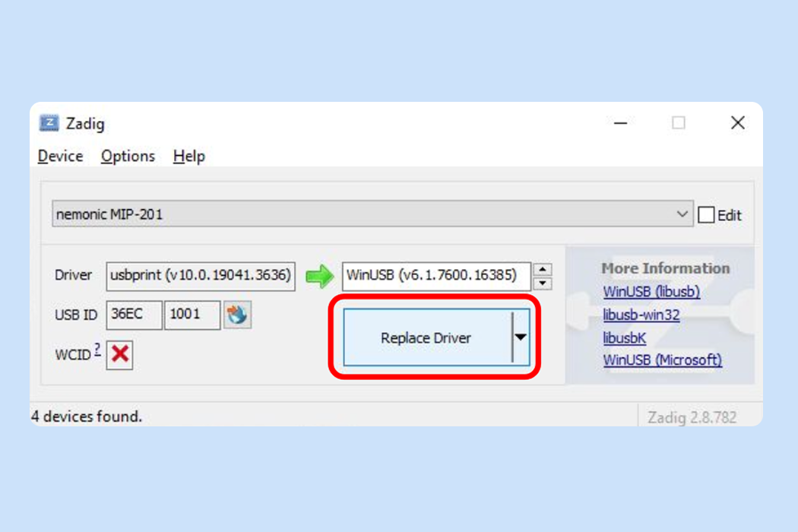Click the current driver usbprint field
The image size is (798, 532).
click(201, 276)
